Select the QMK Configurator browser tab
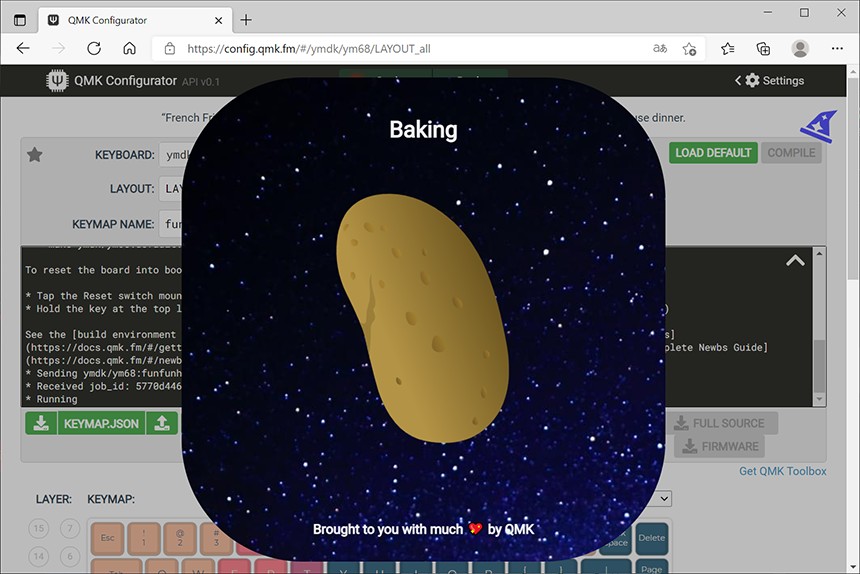 click(134, 20)
